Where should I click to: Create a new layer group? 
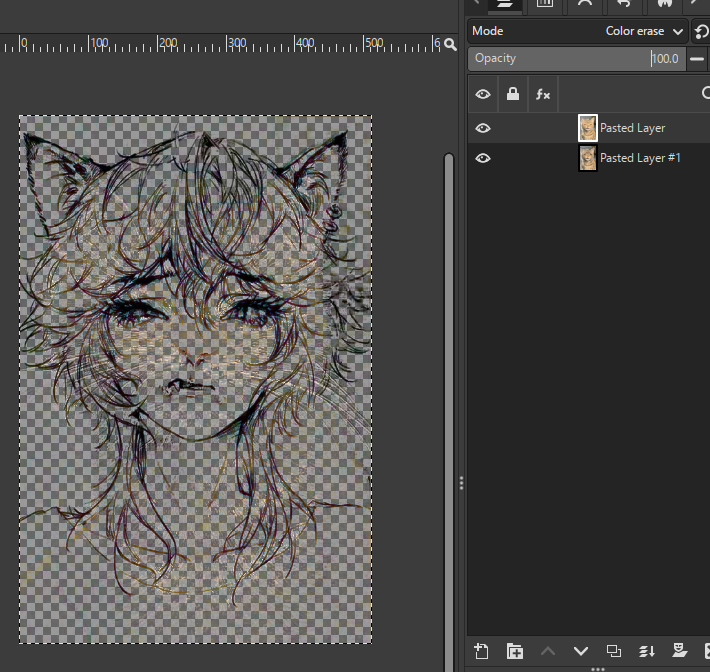click(x=515, y=651)
